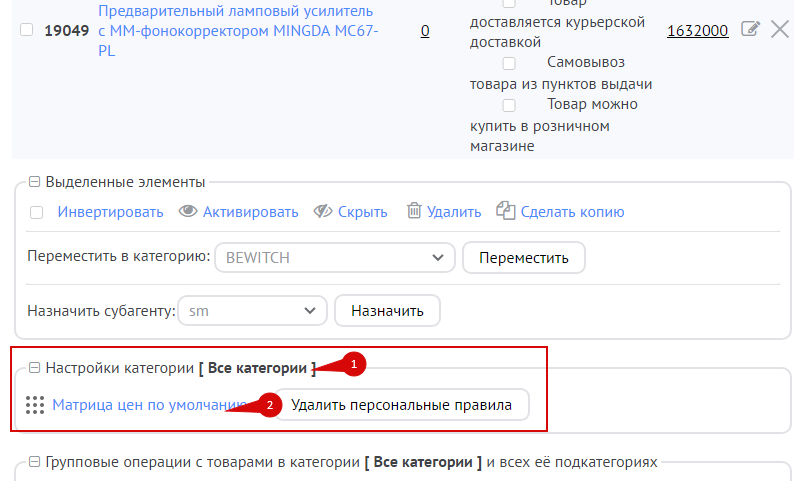Collapse the Групповые операции с товарами section
This screenshot has width=808, height=481.
point(33,463)
